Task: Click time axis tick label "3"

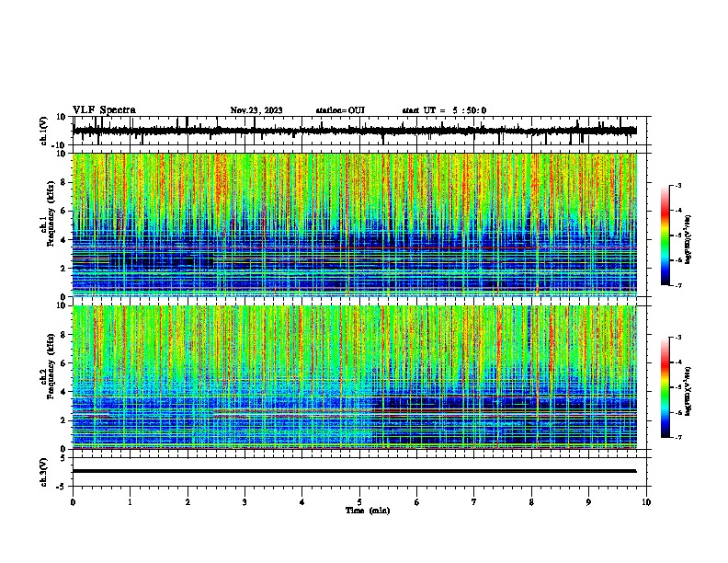Action: (x=245, y=502)
